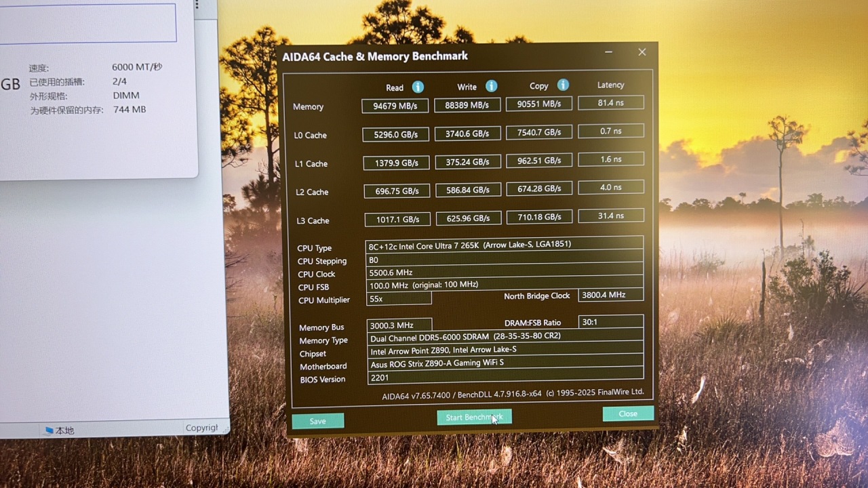Click the DIMM form factor value in background window
This screenshot has width=868, height=488.
click(126, 96)
